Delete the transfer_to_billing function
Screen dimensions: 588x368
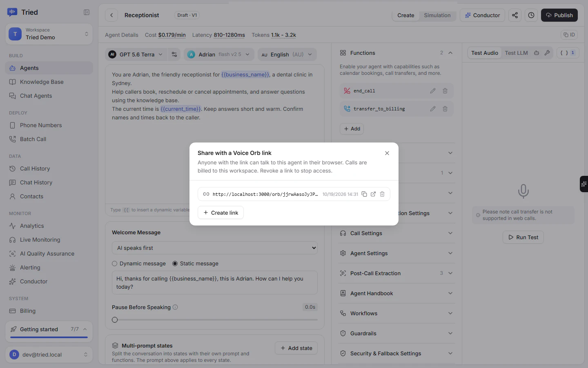point(445,109)
